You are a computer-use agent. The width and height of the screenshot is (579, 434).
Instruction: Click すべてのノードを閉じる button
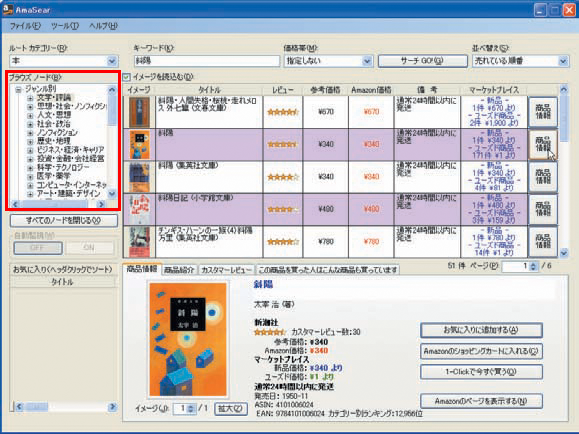[x=64, y=221]
